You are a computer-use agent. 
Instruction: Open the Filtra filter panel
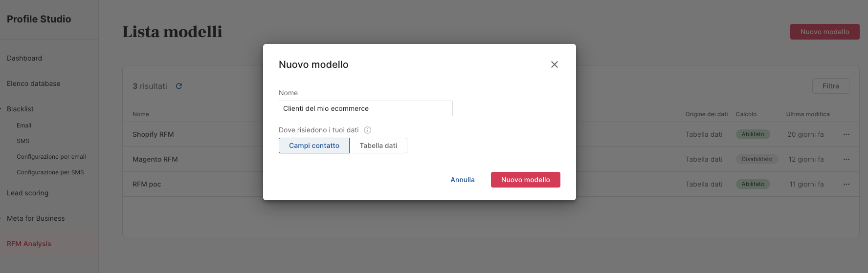[x=830, y=86]
